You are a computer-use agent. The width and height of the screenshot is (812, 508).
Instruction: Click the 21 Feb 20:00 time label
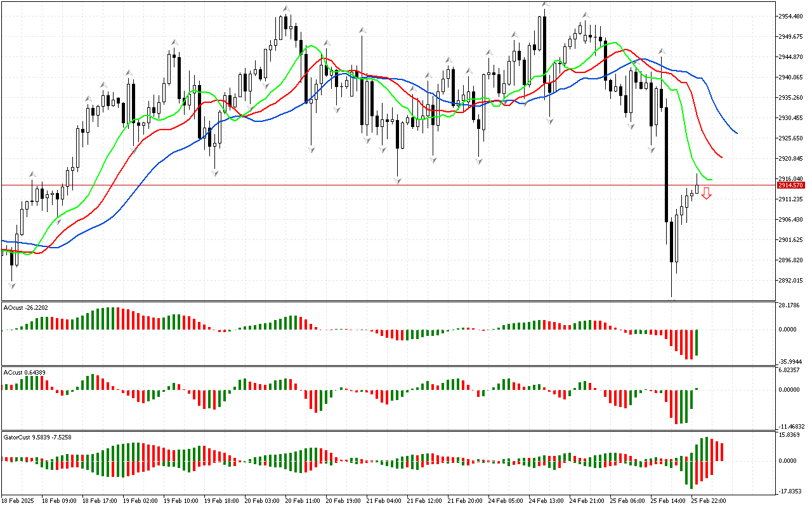(464, 501)
